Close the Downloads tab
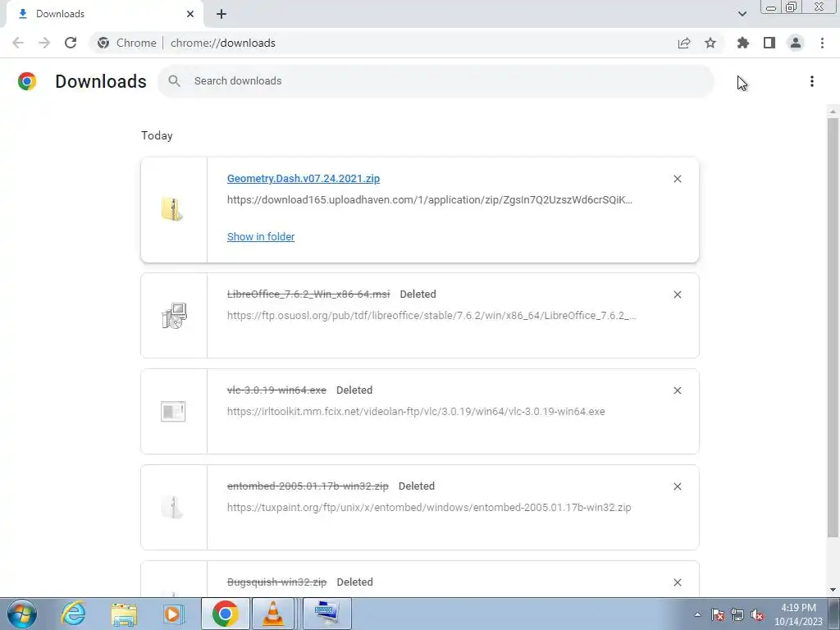 (x=190, y=14)
